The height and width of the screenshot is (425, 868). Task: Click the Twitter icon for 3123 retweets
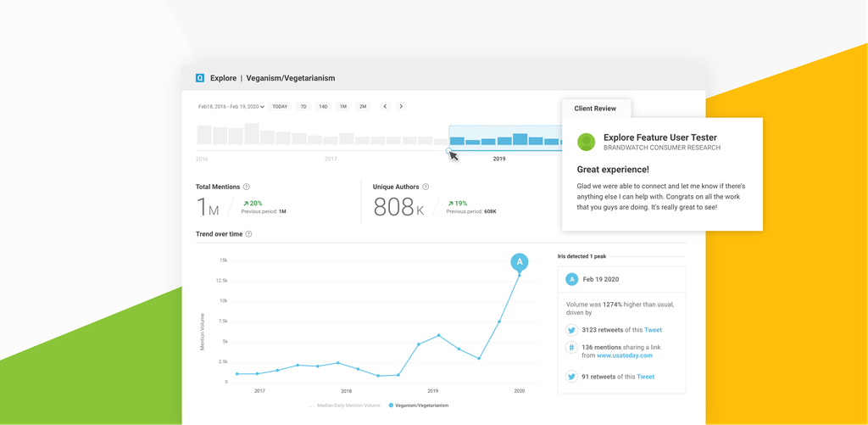click(x=572, y=330)
